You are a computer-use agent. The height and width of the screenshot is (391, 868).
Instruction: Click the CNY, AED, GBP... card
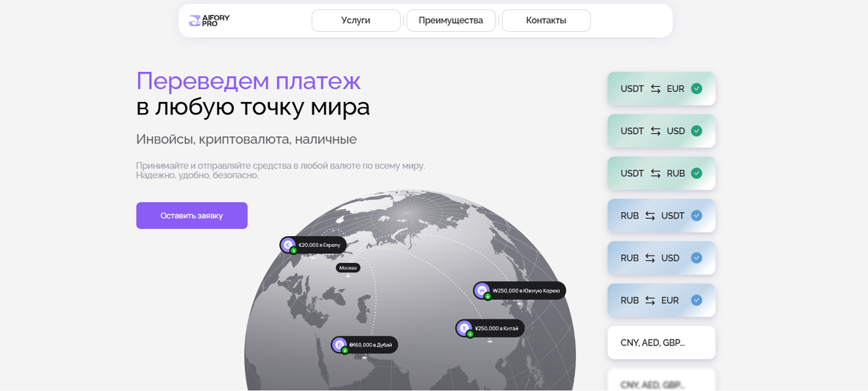pos(661,342)
